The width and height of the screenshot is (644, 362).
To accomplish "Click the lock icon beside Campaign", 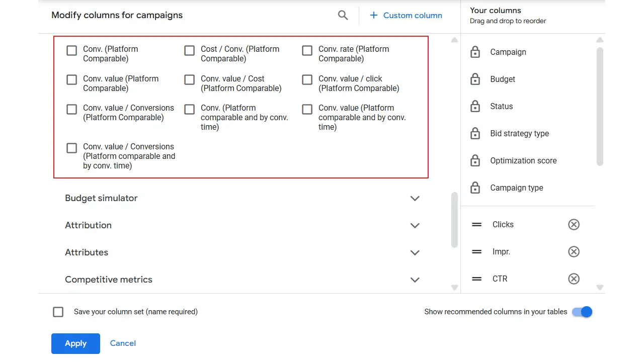I will tap(475, 52).
